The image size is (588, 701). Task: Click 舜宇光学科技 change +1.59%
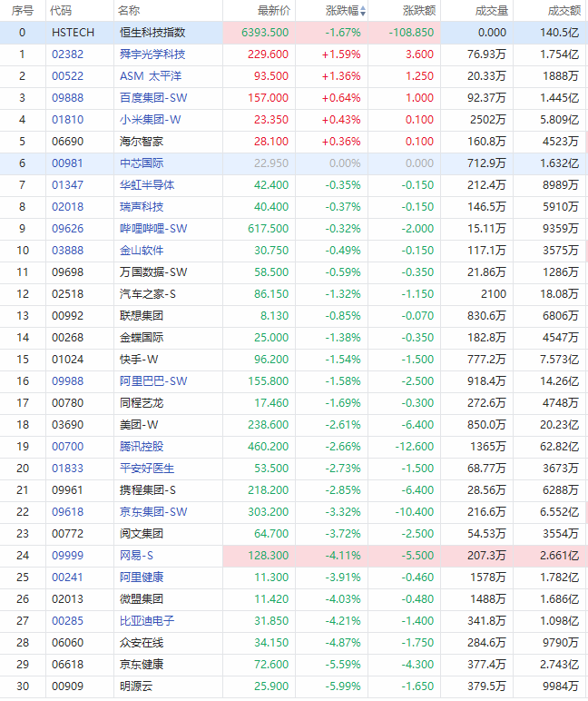pos(341,54)
